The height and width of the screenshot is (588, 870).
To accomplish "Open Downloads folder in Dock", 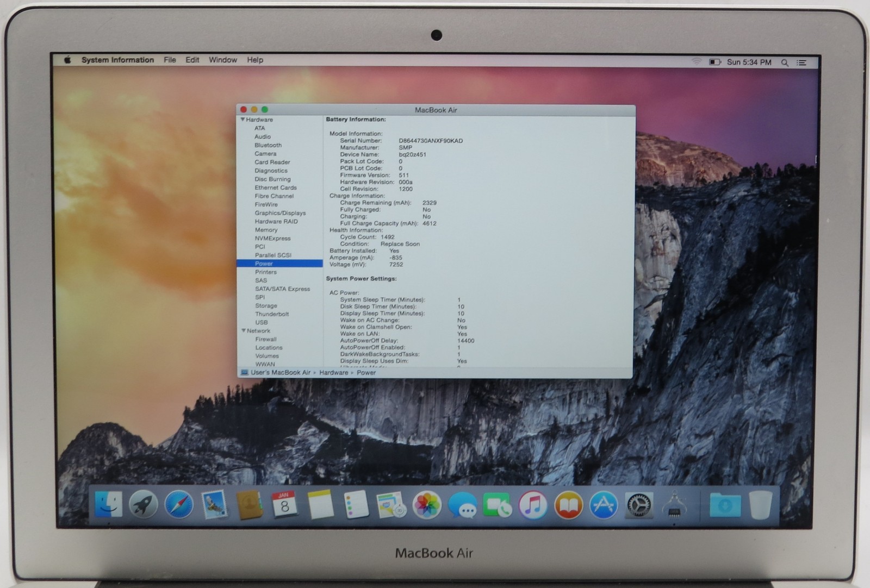I will tap(725, 505).
